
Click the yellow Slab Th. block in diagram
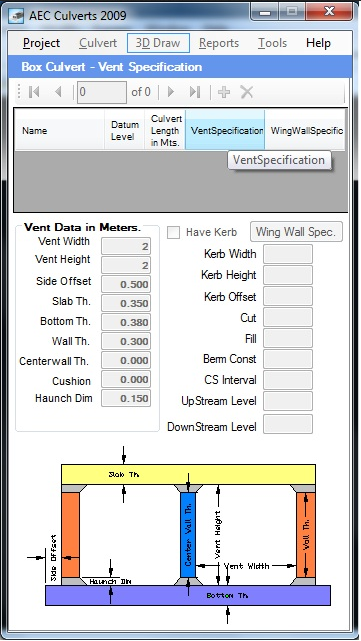click(188, 474)
